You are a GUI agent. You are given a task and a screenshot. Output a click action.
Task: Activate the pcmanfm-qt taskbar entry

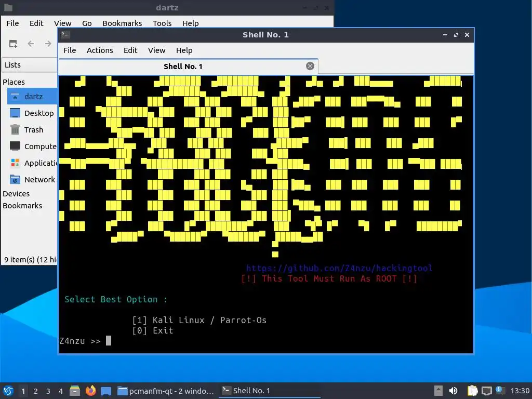166,391
